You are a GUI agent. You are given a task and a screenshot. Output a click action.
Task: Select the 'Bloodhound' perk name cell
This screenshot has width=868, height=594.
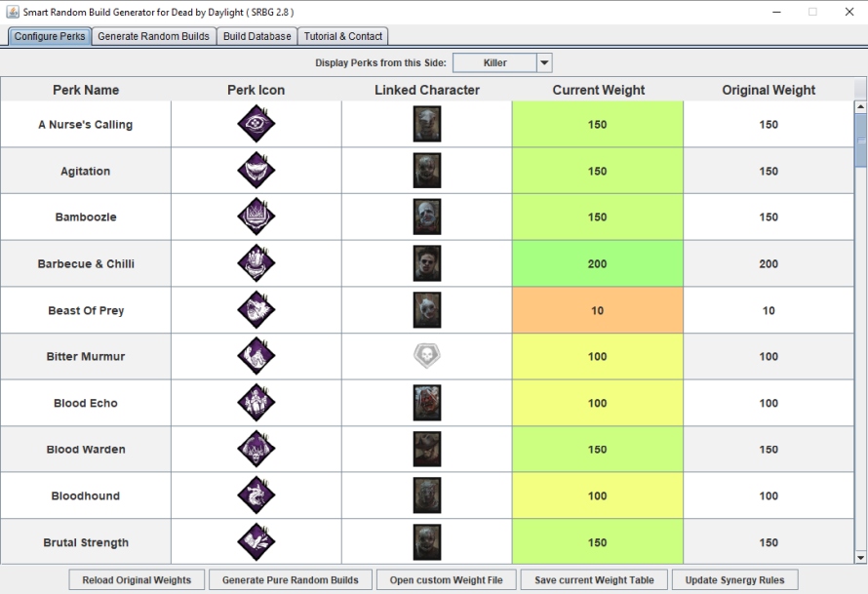[86, 495]
